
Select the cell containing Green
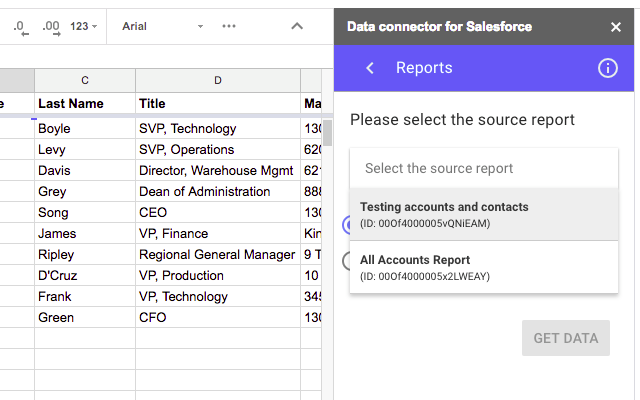click(x=85, y=318)
